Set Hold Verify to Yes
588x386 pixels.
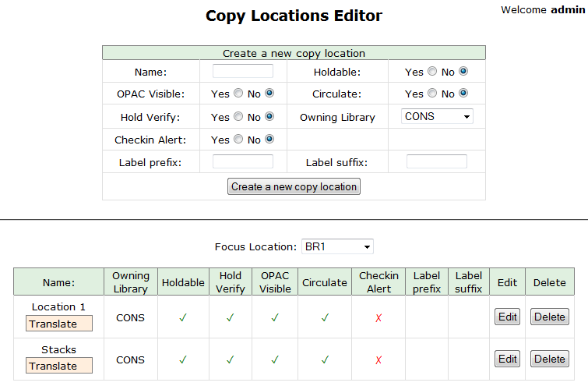238,117
